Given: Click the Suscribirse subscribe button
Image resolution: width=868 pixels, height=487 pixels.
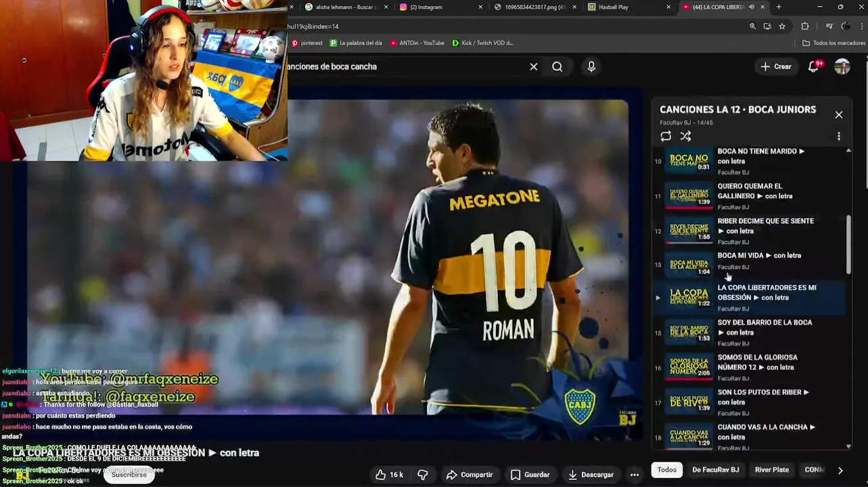Looking at the screenshot, I should (x=129, y=475).
